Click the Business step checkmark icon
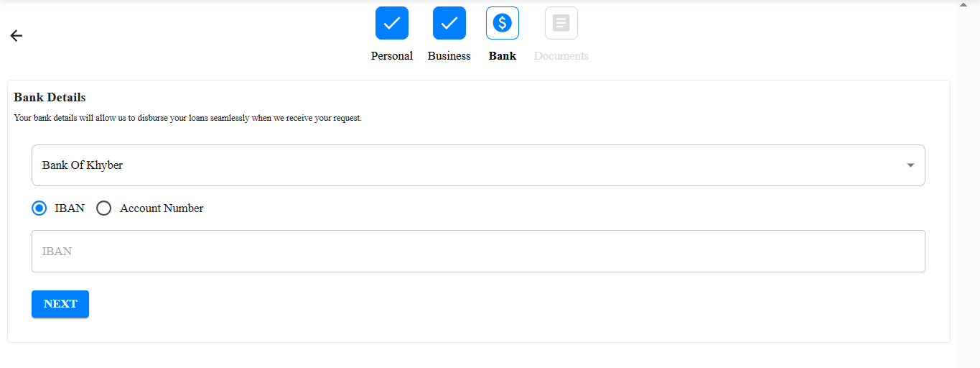This screenshot has width=980, height=368. [449, 23]
